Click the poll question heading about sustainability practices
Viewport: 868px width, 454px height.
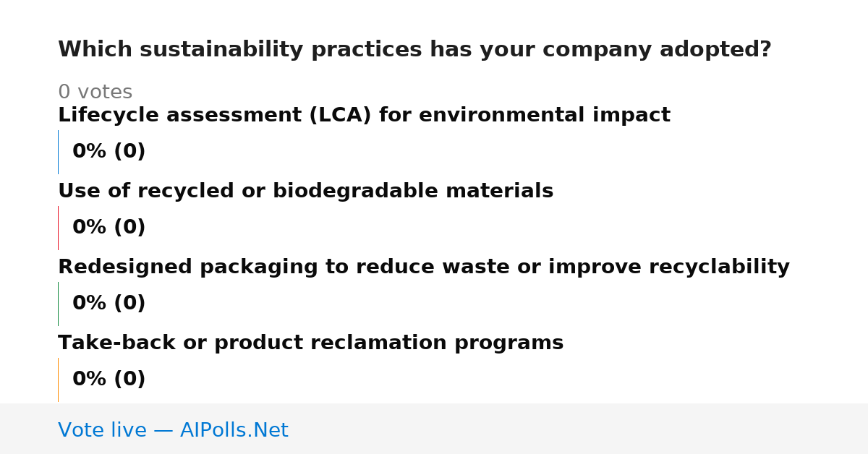tap(414, 50)
